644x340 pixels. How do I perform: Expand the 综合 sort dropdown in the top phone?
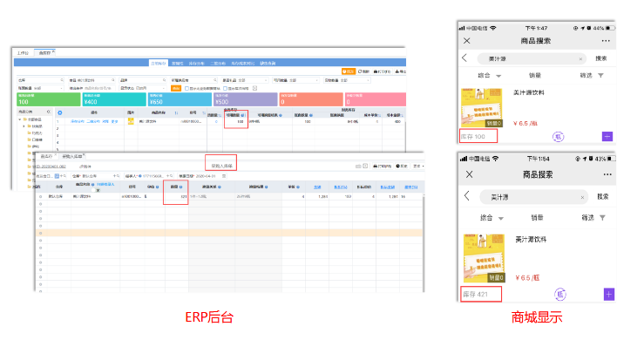tap(489, 76)
